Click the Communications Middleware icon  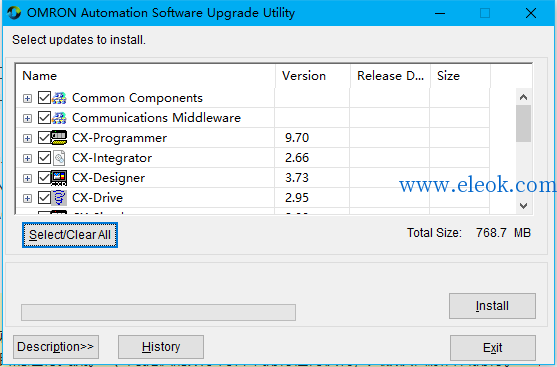[59, 118]
